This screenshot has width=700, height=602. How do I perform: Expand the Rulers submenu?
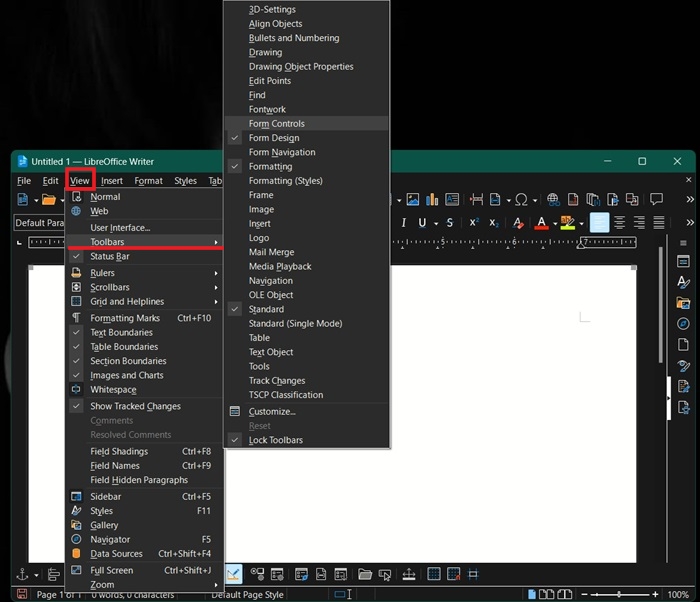pyautogui.click(x=145, y=273)
